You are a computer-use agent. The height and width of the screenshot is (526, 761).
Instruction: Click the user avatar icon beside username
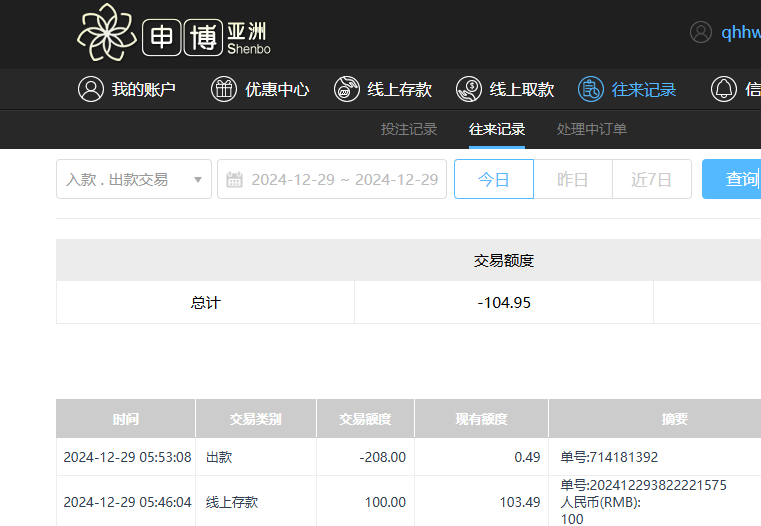(701, 32)
